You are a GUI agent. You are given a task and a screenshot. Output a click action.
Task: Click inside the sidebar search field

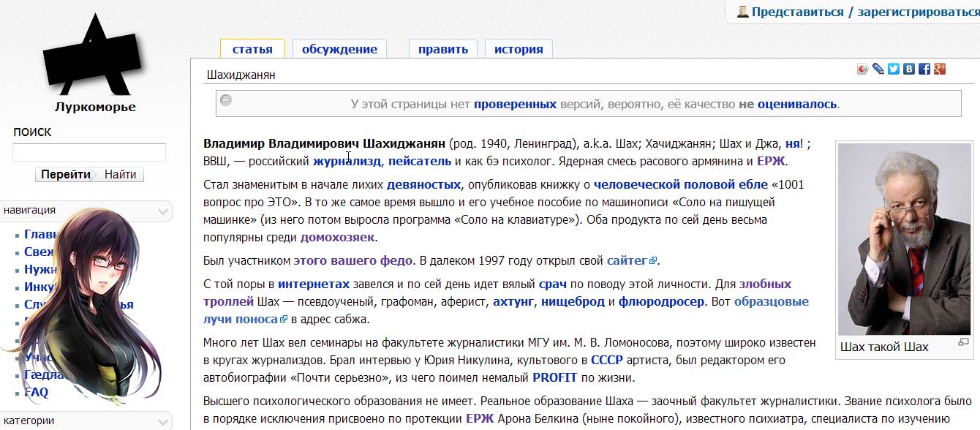point(88,152)
